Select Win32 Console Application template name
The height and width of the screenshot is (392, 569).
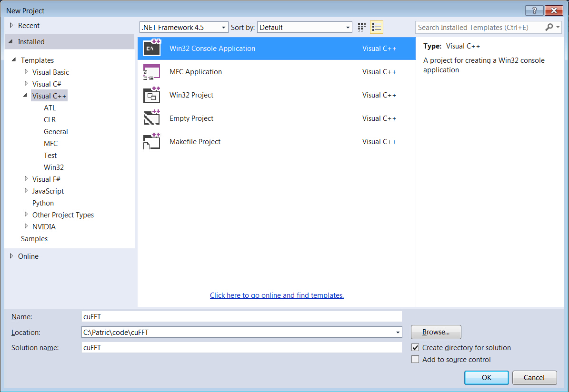click(x=212, y=48)
